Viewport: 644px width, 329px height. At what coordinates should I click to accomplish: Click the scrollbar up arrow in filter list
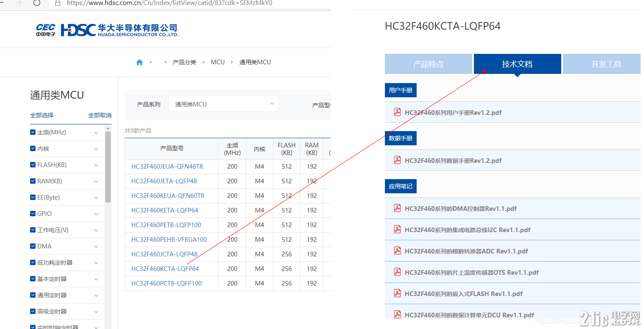pos(108,128)
